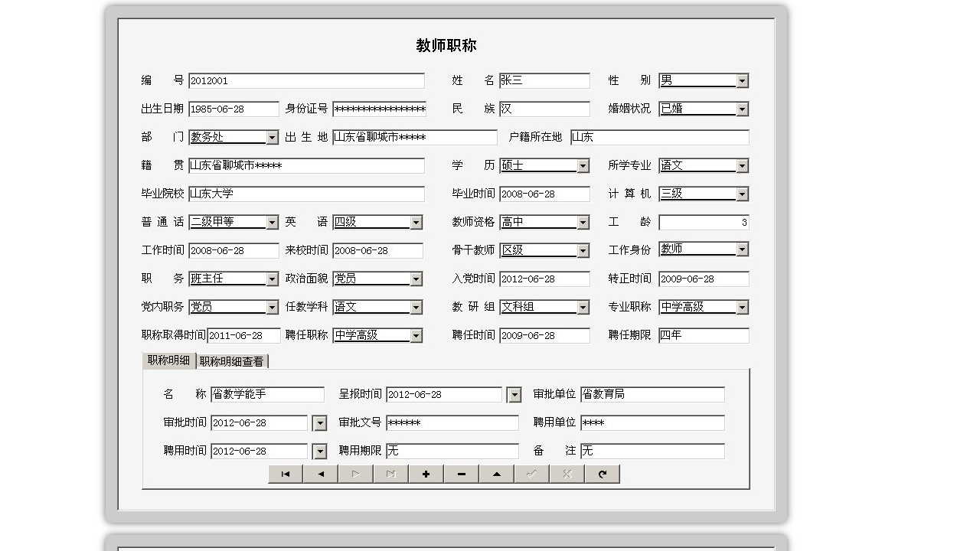Click the 备注 remarks field
Viewport: 980px width, 551px height.
(652, 451)
